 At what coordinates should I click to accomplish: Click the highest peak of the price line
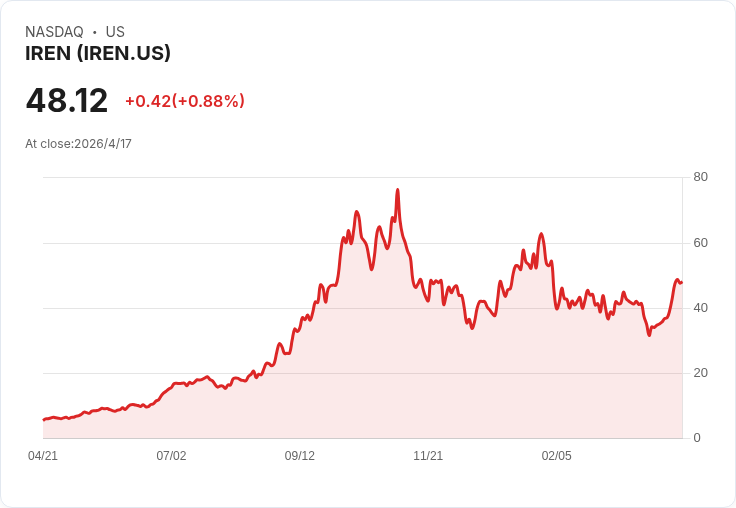pos(398,190)
